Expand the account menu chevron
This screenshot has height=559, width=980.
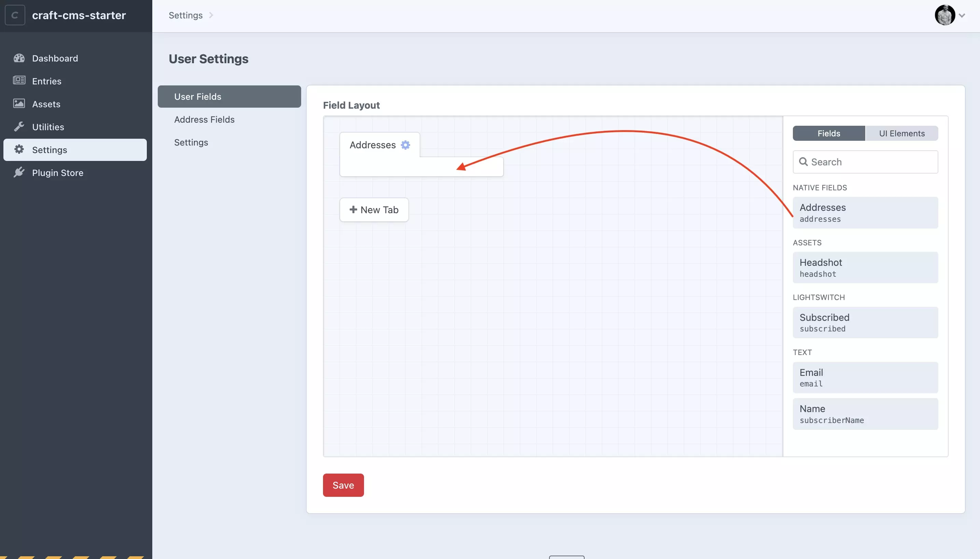click(962, 15)
